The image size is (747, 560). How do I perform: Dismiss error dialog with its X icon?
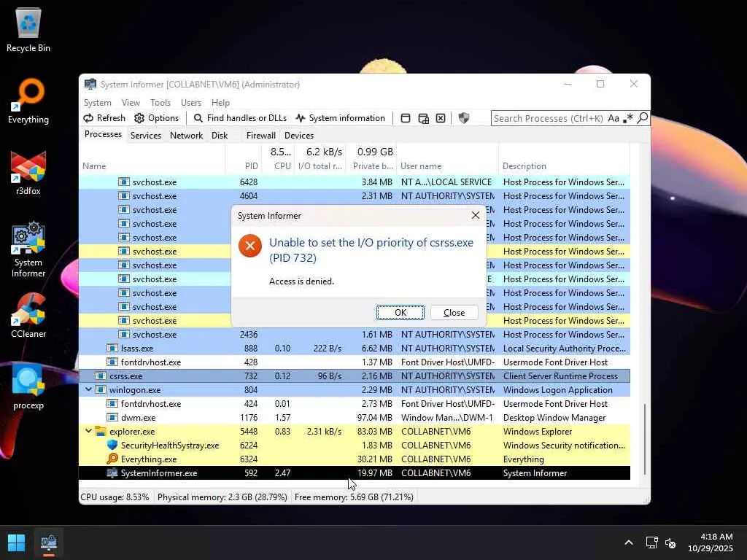click(x=475, y=215)
